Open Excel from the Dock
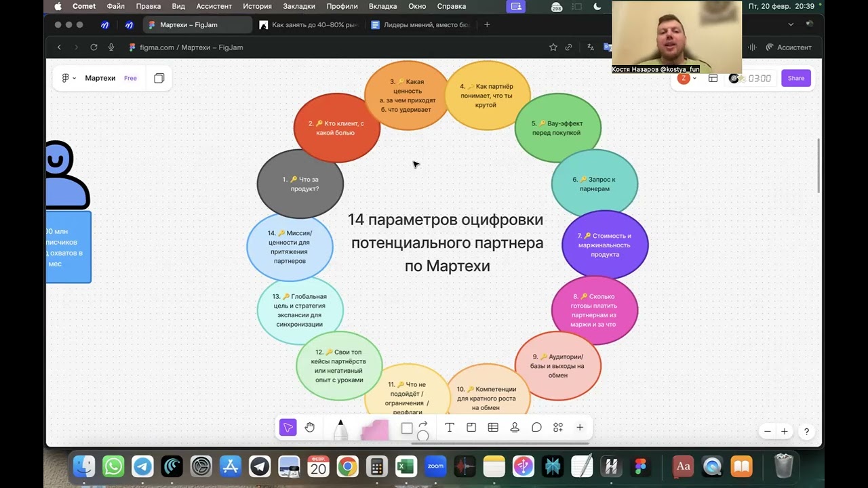The width and height of the screenshot is (868, 488). click(406, 466)
